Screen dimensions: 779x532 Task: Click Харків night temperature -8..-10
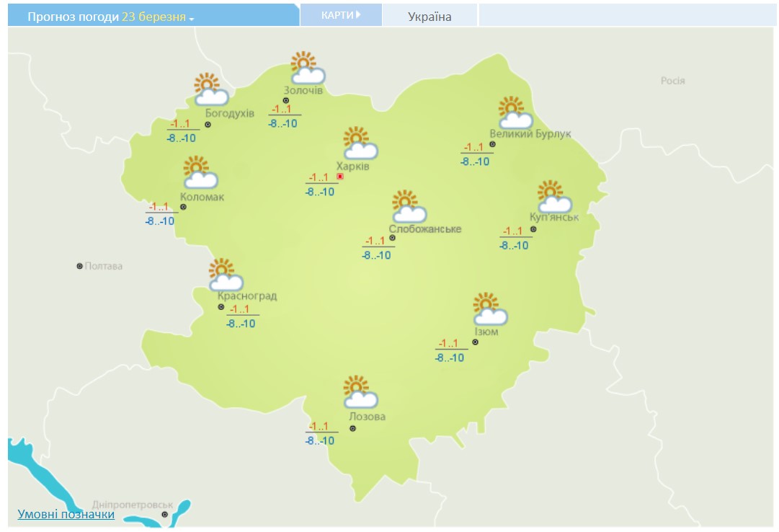point(320,192)
